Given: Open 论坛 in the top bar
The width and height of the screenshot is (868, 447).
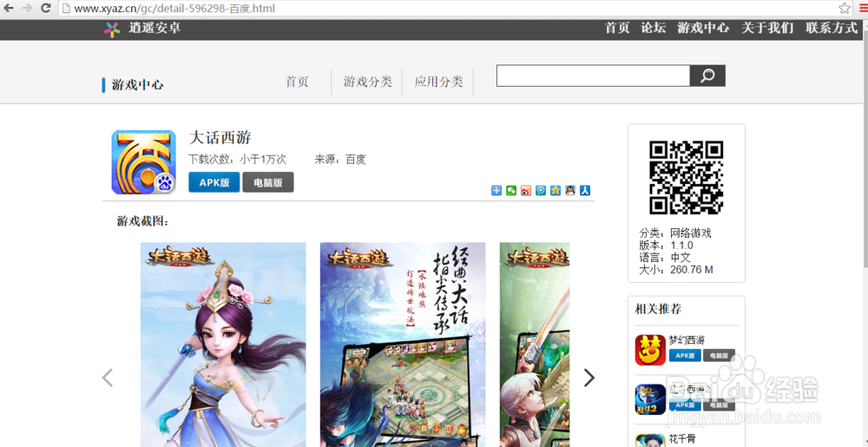Looking at the screenshot, I should 654,29.
